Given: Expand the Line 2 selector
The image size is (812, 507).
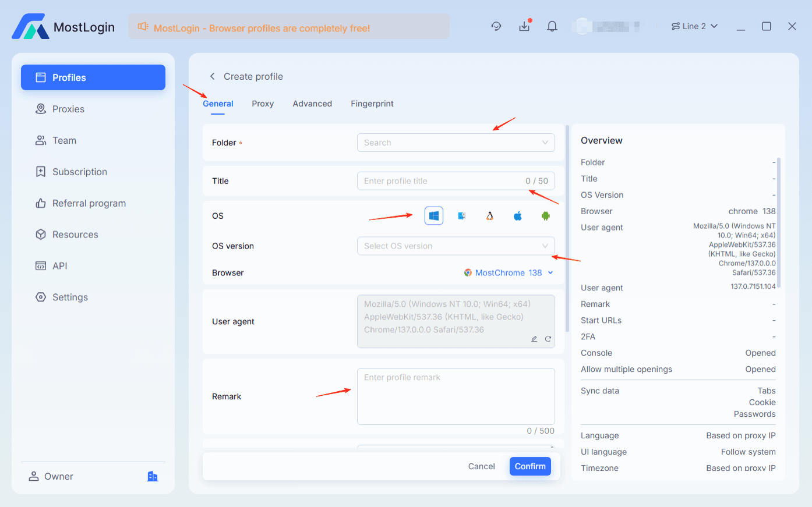Looking at the screenshot, I should tap(694, 26).
